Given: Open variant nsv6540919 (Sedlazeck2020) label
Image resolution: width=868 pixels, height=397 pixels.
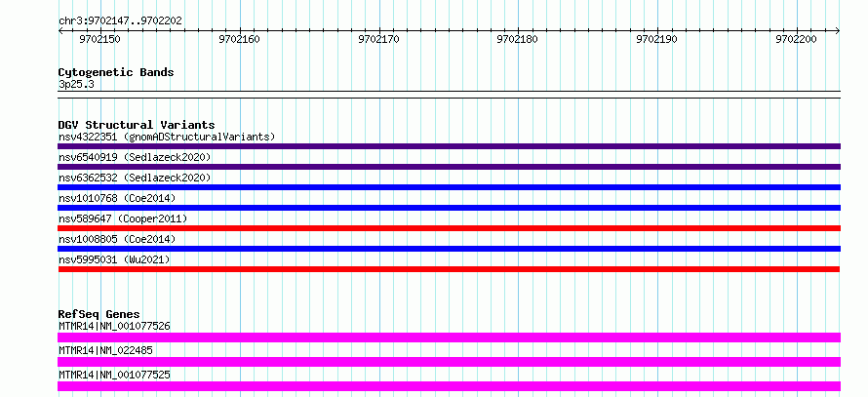Looking at the screenshot, I should [x=135, y=157].
